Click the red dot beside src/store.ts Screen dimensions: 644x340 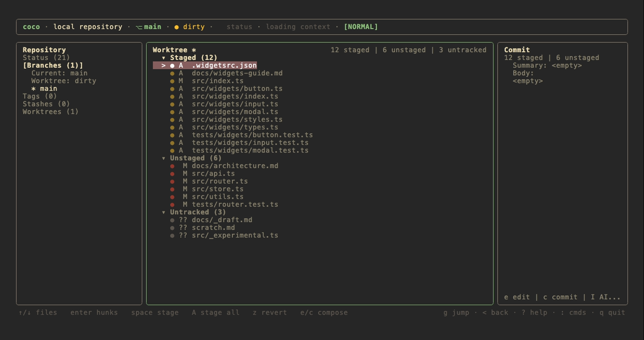(x=172, y=189)
